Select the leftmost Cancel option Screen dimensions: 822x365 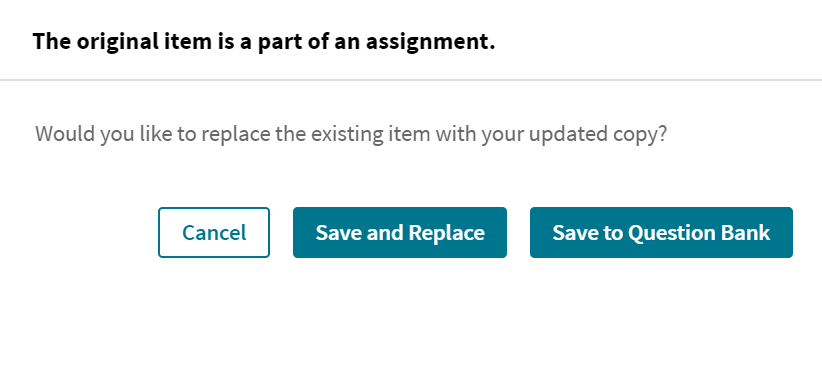click(x=214, y=232)
